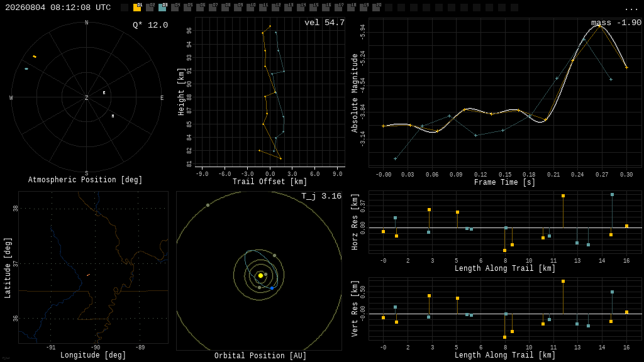Click the mass -1.90 readout
Image resolution: width=644 pixels, height=362 pixels.
pos(616,23)
